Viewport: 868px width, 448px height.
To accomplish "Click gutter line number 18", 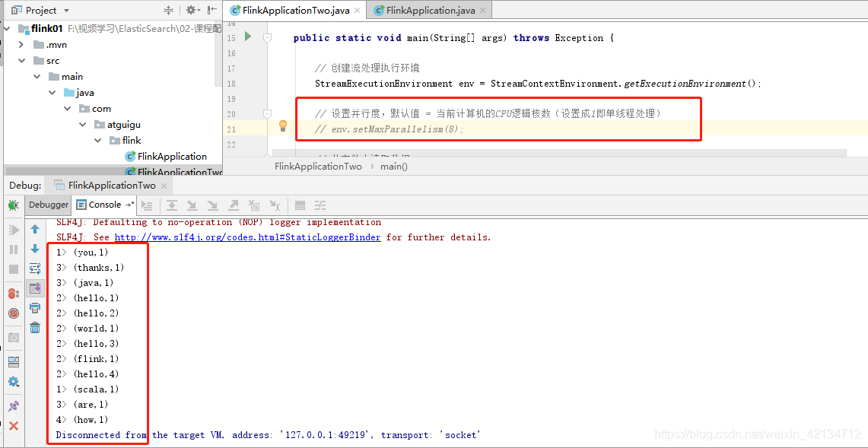I will [x=231, y=84].
